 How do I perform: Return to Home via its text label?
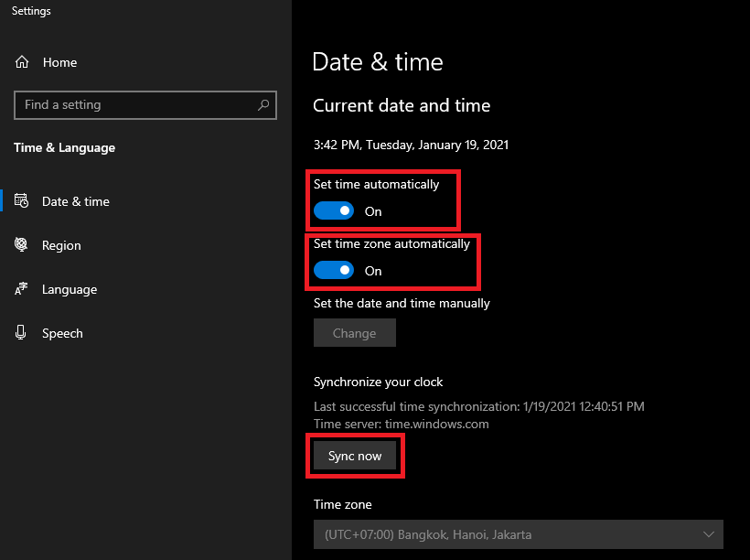point(59,62)
